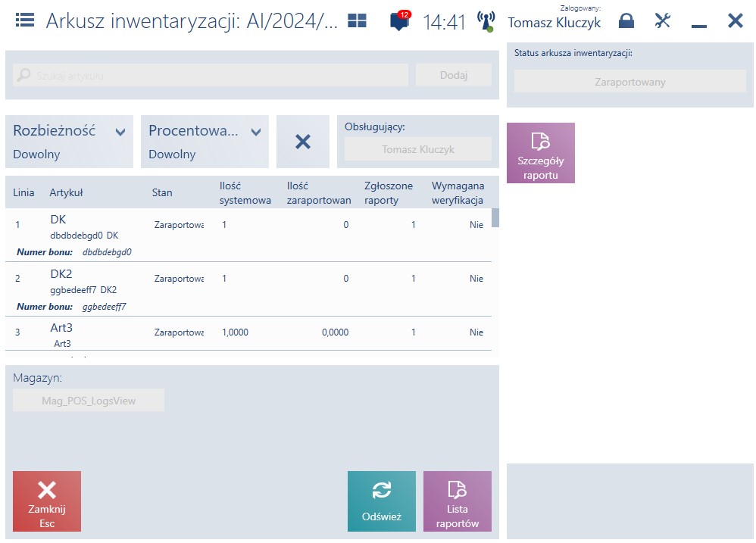Sort by the Stan column header

point(162,192)
